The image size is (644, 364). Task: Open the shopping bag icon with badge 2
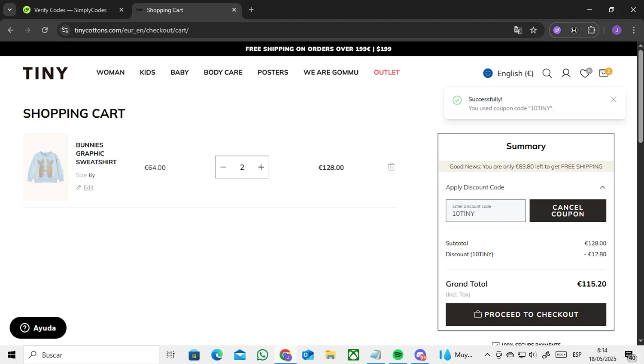pyautogui.click(x=605, y=73)
